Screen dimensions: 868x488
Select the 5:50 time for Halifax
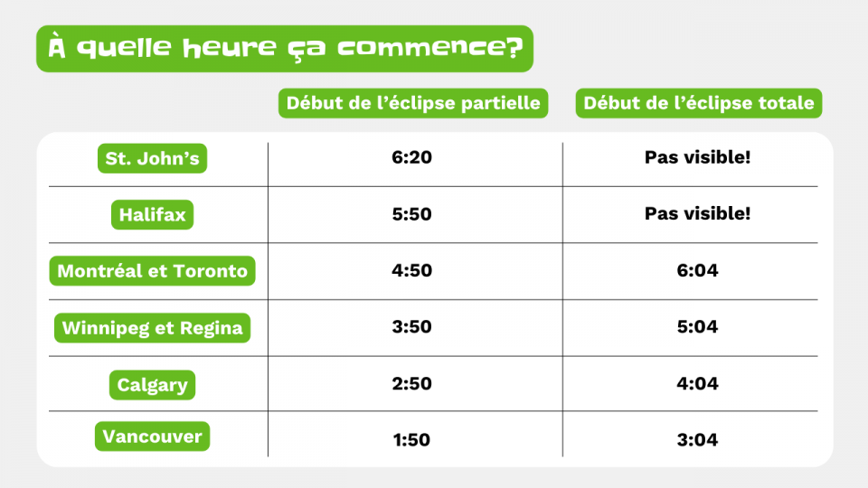[x=412, y=214]
